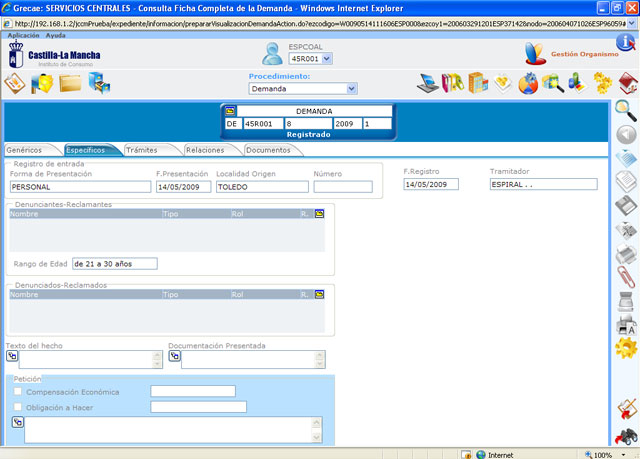Click the binoculars icon at sidebar bottom
Viewport: 640px width, 459px height.
(626, 436)
